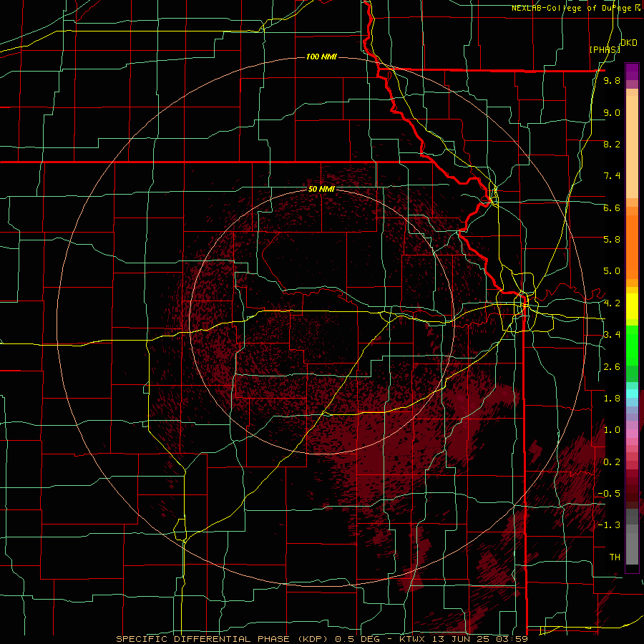Screen dimensions: 644x644
Task: Click the cyan segment of the color bar
Action: (632, 394)
